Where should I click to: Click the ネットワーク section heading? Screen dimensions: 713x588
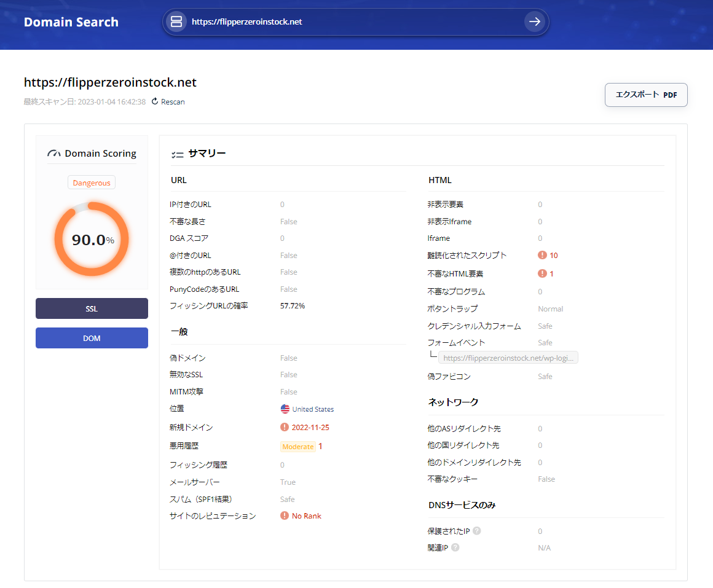click(454, 402)
